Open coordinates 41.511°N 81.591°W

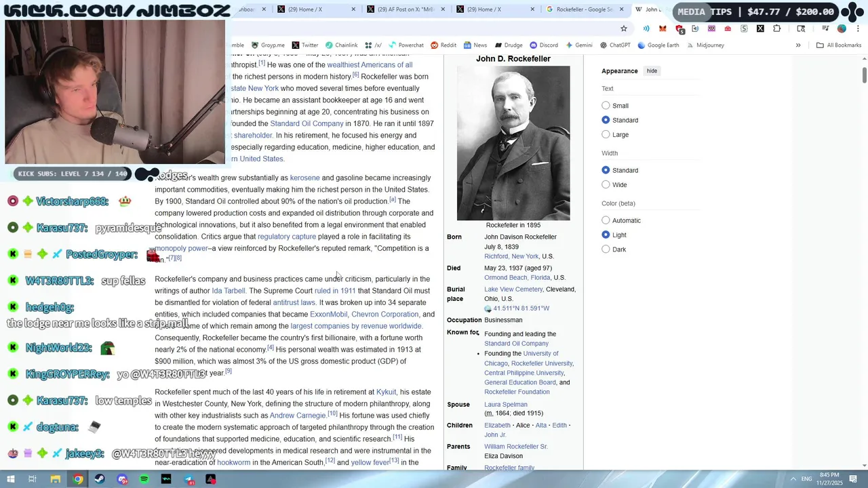521,308
